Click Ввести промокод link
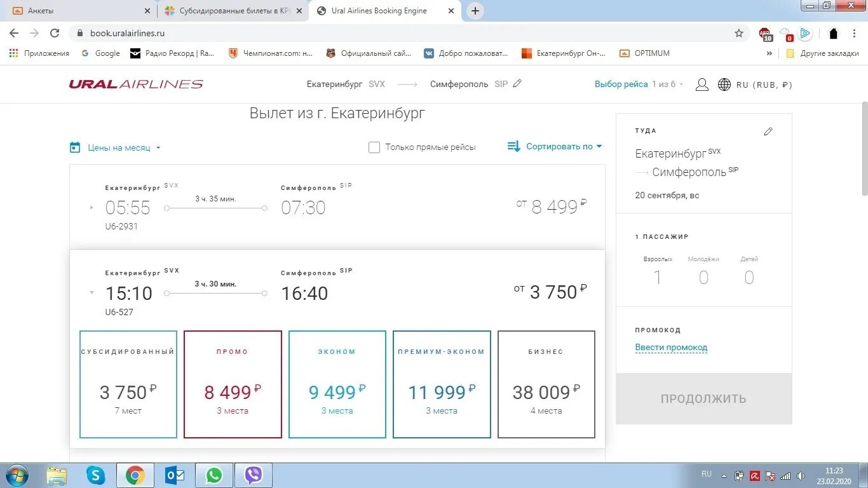Viewport: 868px width, 488px height. tap(671, 348)
